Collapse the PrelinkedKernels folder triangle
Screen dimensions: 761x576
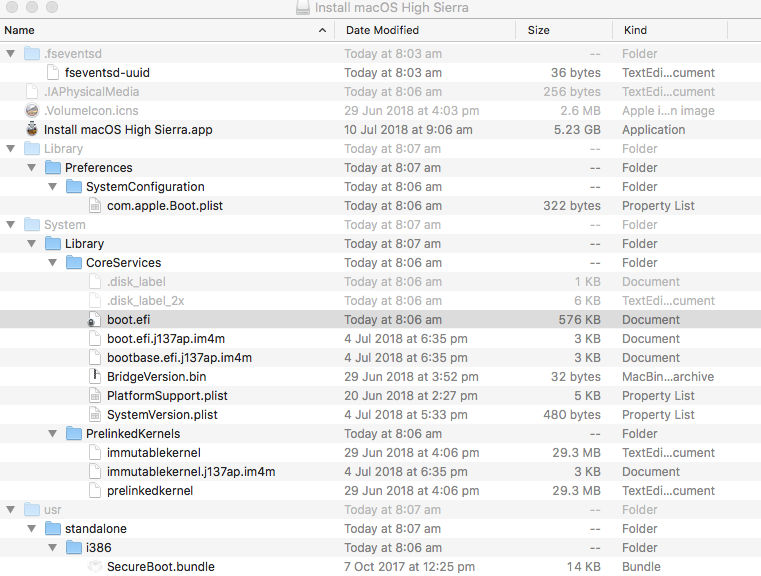[52, 433]
